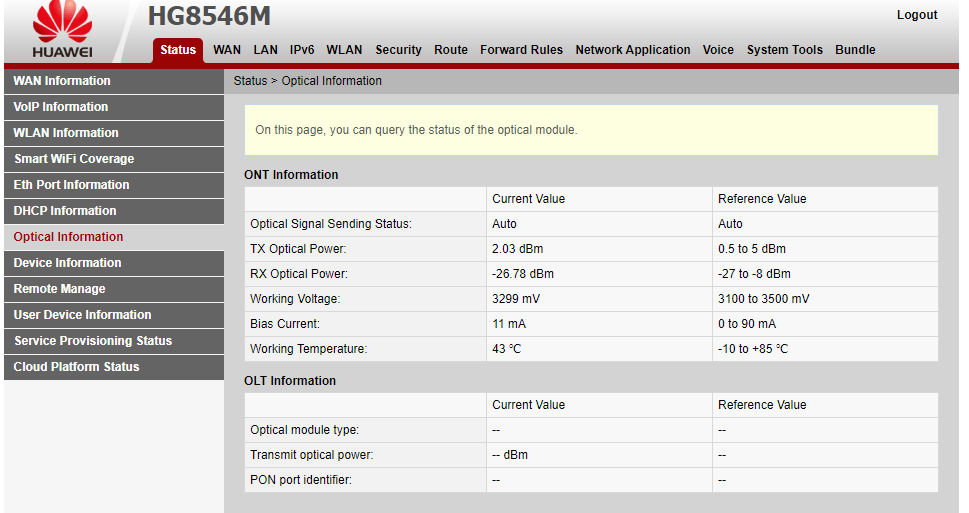Select Optical Information in the sidebar

tap(114, 237)
